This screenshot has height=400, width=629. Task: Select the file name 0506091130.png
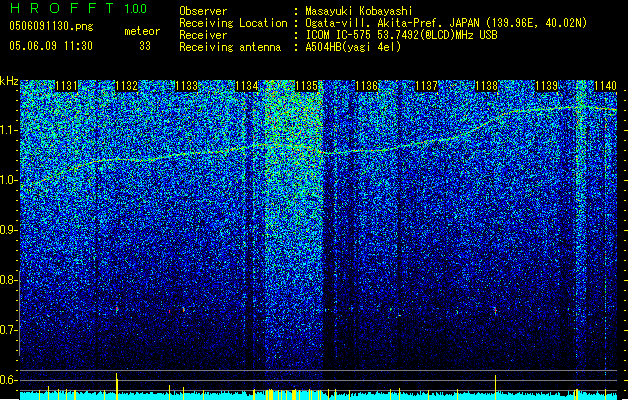coord(51,26)
